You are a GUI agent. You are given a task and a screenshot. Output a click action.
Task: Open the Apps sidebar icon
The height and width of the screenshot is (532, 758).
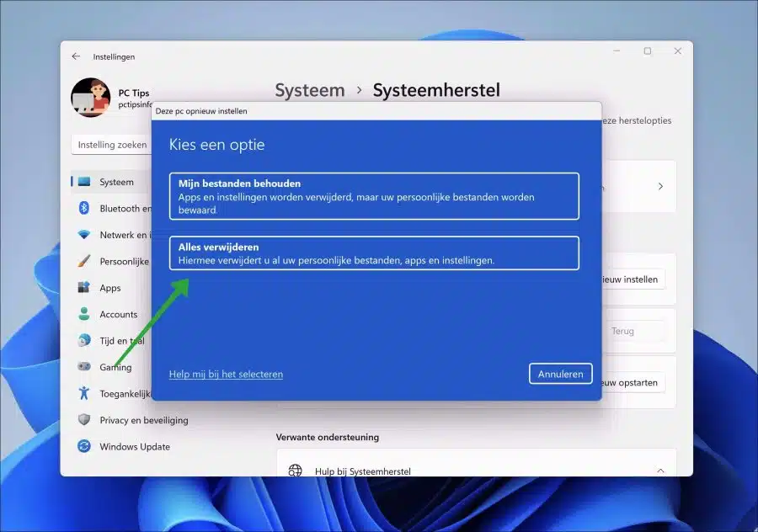click(x=84, y=288)
